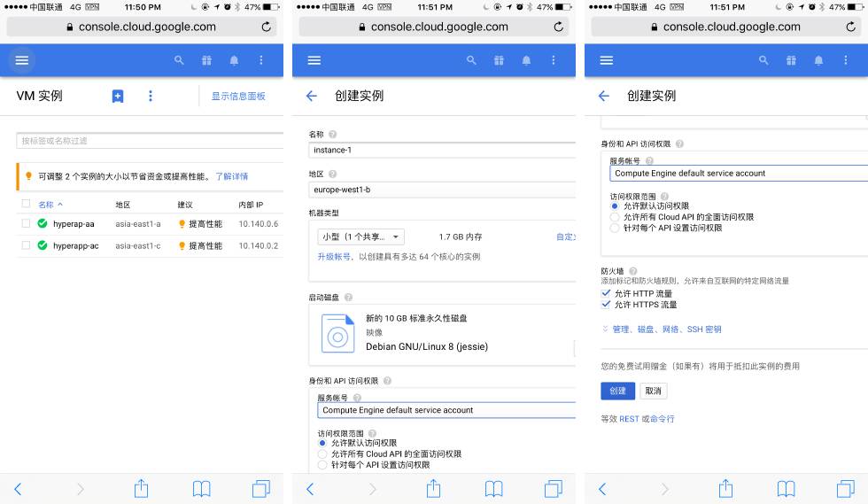Open more options dots beside VM 实例 title
Viewport: 868px width, 504px height.
pyautogui.click(x=150, y=97)
